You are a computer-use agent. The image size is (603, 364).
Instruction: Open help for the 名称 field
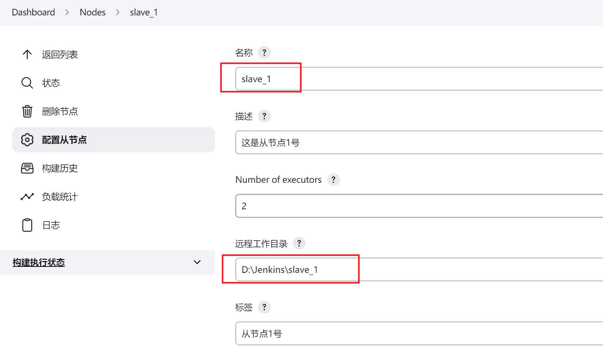(264, 53)
